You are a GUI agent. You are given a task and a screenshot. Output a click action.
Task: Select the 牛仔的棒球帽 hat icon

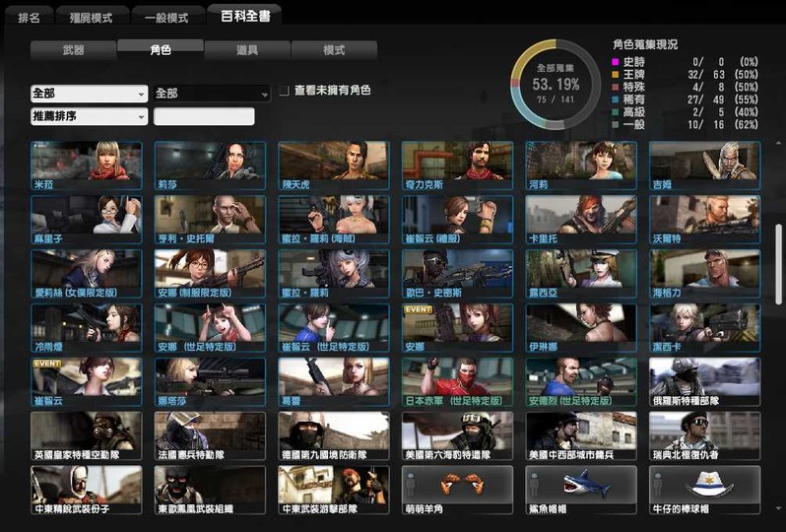click(x=709, y=485)
